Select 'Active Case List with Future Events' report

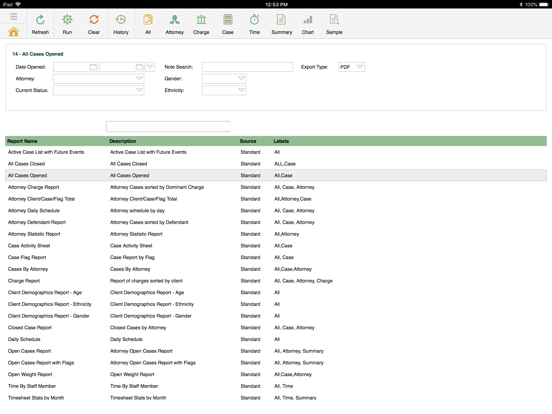[276, 152]
